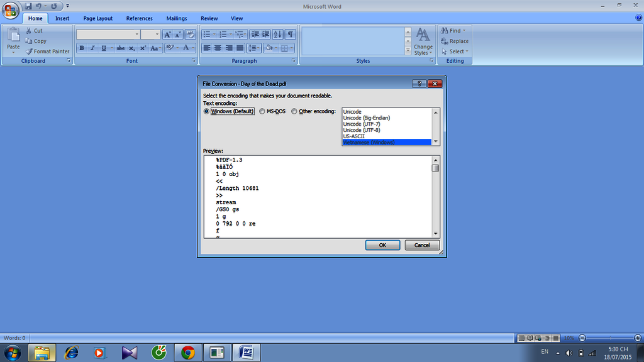This screenshot has height=362, width=644.
Task: Click the Clear Formatting icon
Action: click(190, 35)
